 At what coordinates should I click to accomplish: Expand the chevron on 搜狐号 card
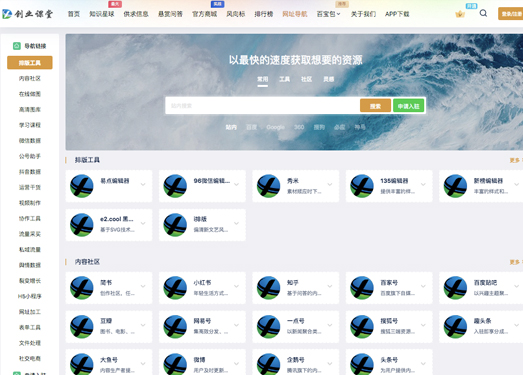(423, 325)
